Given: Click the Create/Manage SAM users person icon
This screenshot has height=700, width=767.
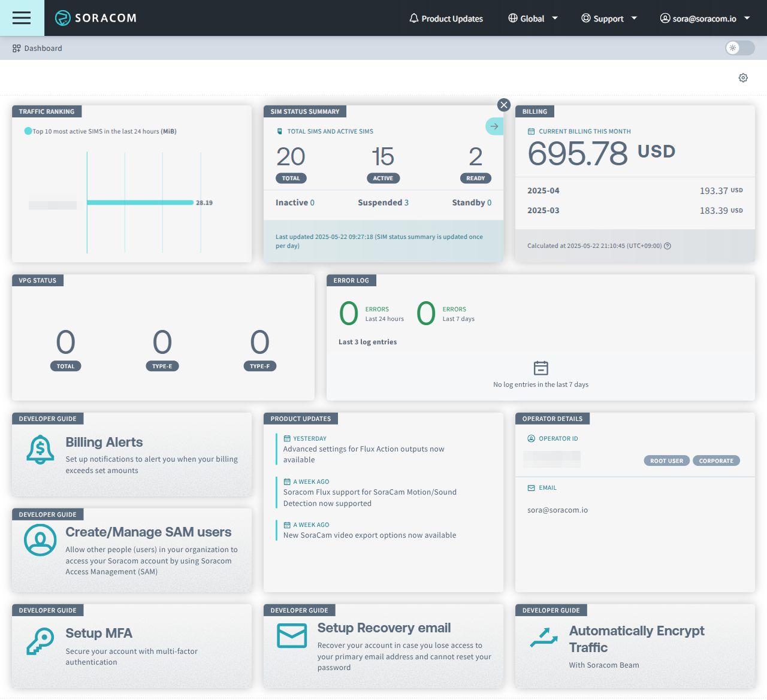Looking at the screenshot, I should click(40, 540).
